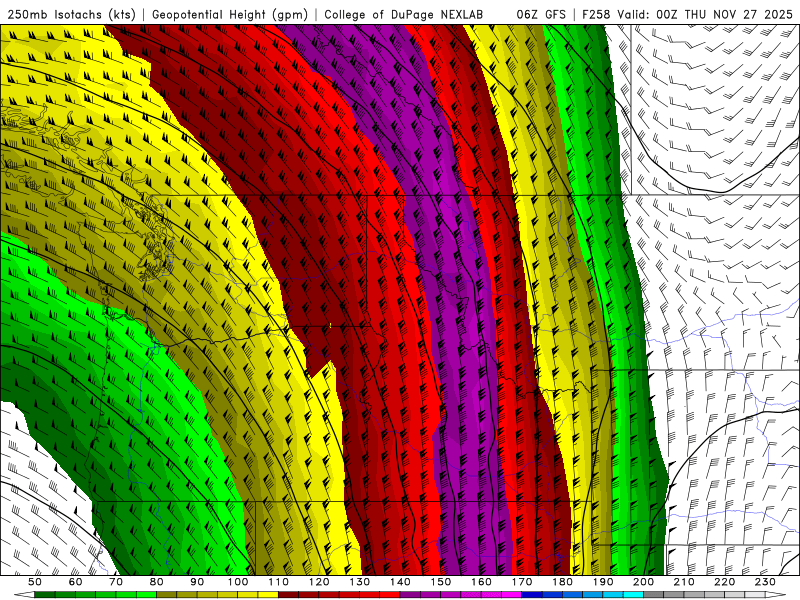Click the bright yellow swatch ending at 110

point(268,595)
